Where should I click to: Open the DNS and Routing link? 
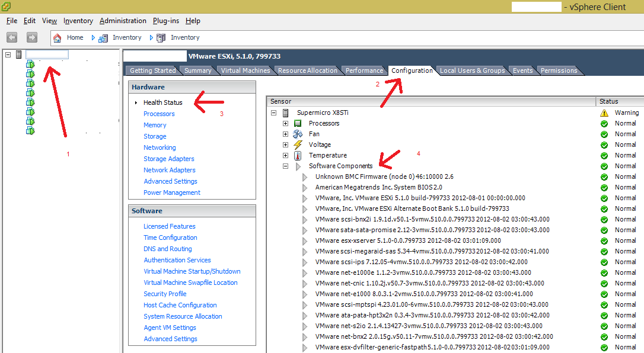[168, 249]
